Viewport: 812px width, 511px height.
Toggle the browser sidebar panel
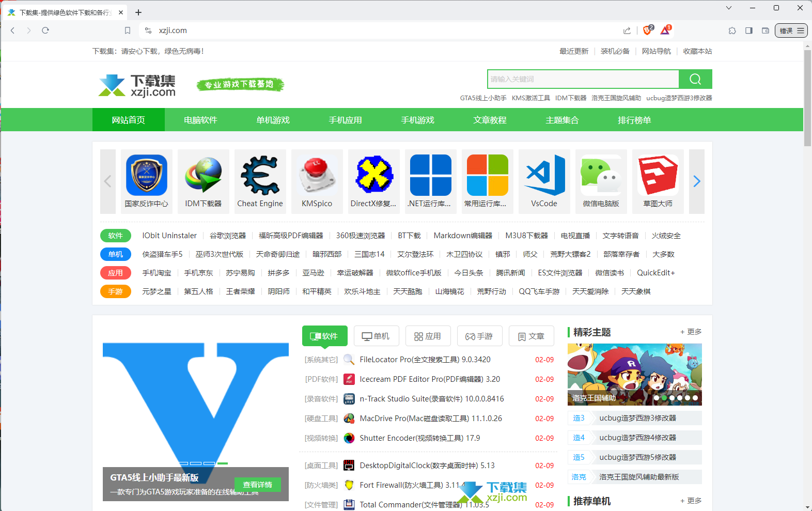point(748,30)
